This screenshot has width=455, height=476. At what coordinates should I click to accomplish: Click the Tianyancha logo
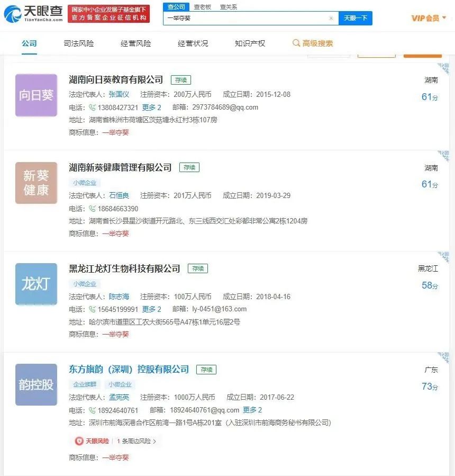33,14
